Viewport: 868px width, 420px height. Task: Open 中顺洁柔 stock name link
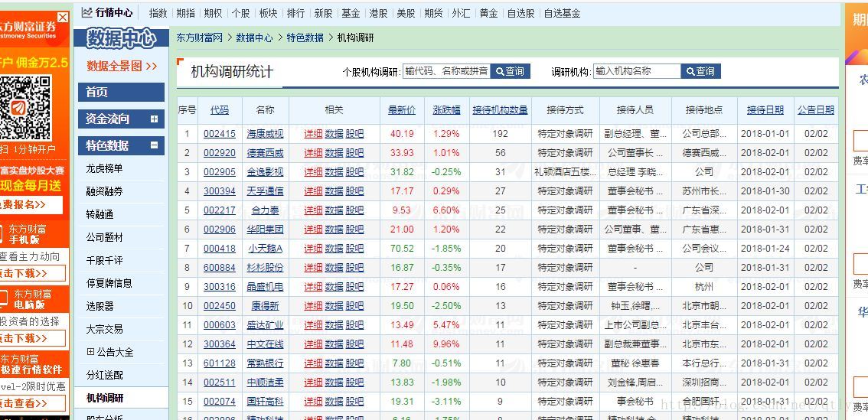click(x=265, y=383)
